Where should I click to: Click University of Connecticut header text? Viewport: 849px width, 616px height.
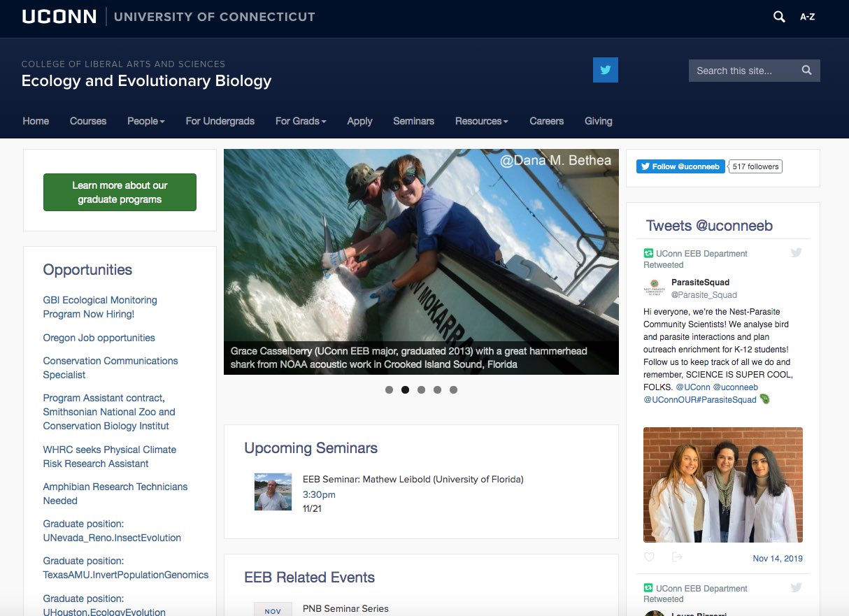(x=214, y=16)
